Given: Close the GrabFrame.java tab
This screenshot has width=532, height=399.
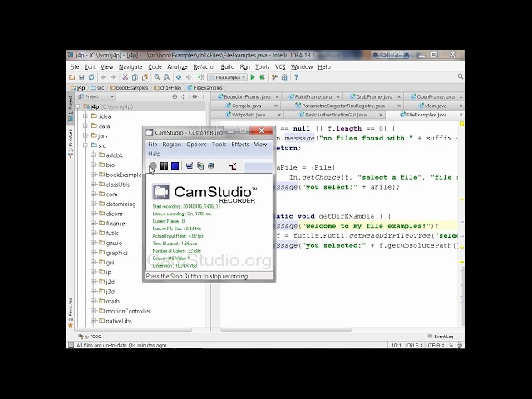Looking at the screenshot, I should pyautogui.click(x=399, y=96).
